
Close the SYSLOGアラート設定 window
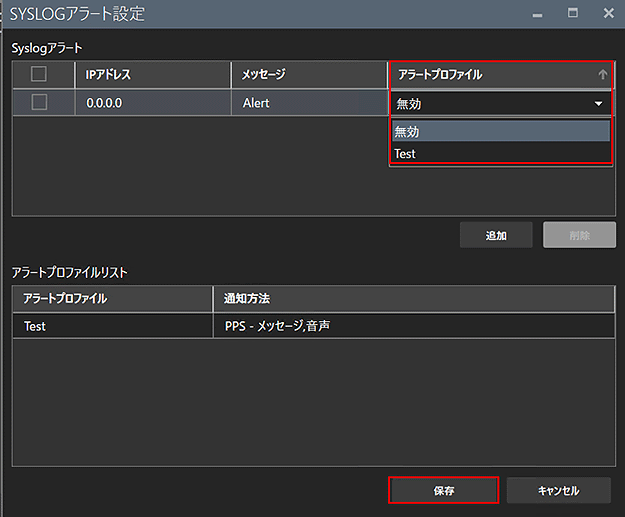coord(608,13)
